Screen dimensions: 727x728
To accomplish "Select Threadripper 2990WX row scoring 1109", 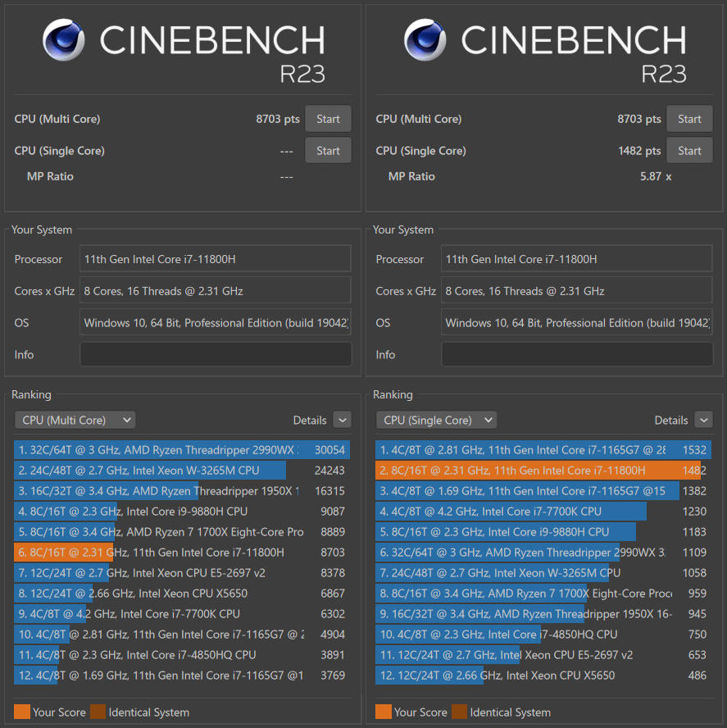I will point(543,552).
